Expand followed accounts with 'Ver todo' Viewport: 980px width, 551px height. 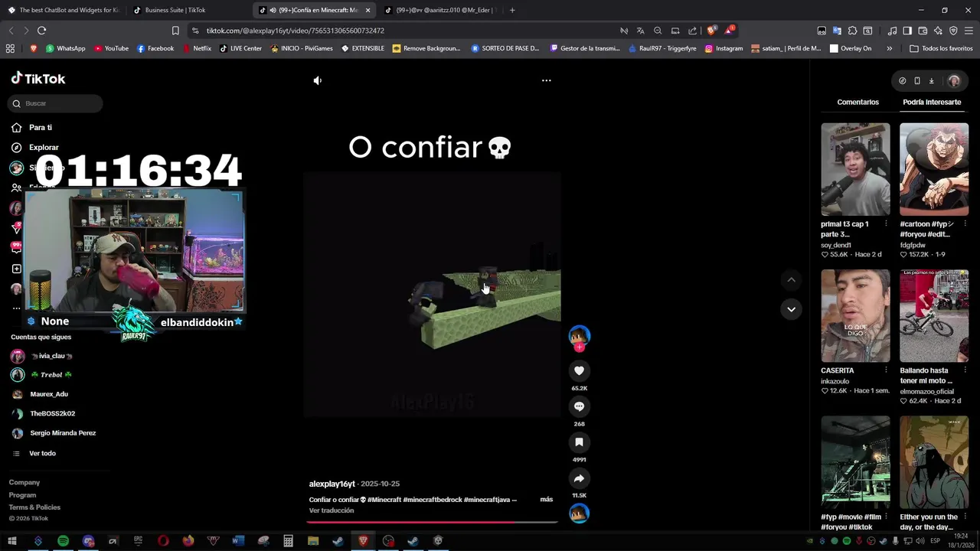click(42, 453)
